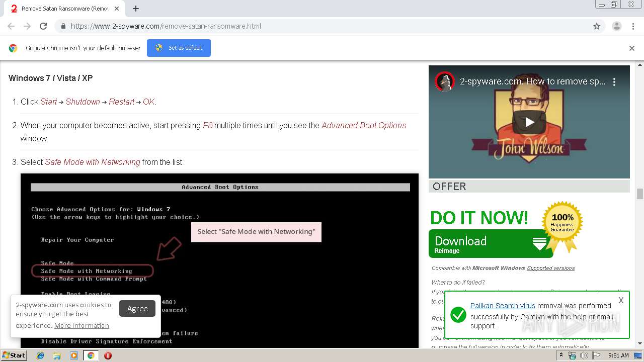Click the Windows 7 / Vista / XP heading
This screenshot has width=644, height=362.
[x=50, y=78]
